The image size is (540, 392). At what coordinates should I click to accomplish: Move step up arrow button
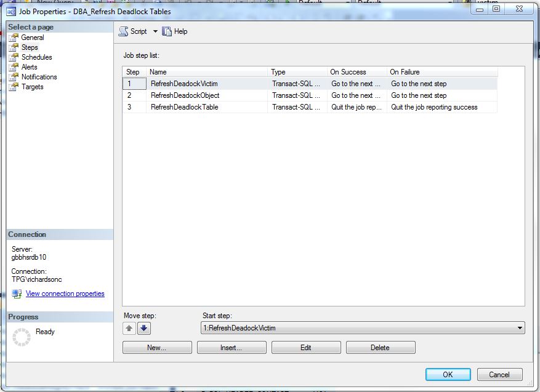click(x=129, y=329)
